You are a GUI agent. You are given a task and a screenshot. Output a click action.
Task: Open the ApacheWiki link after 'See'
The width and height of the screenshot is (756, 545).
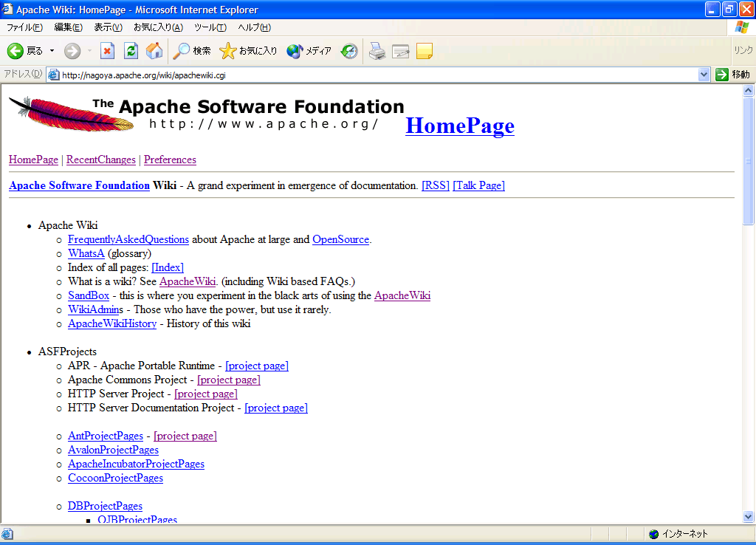pyautogui.click(x=187, y=281)
